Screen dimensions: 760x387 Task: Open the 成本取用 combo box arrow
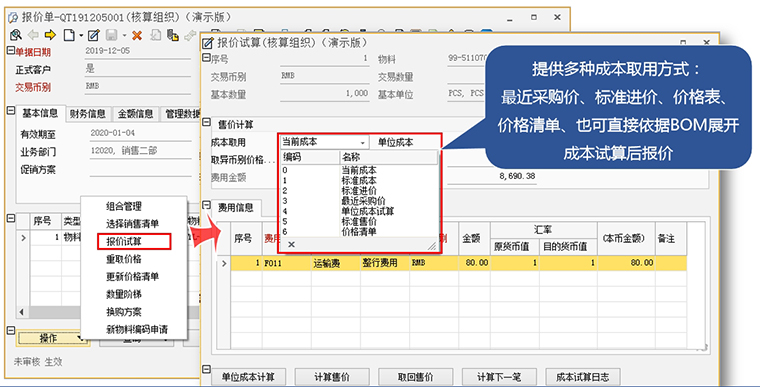pyautogui.click(x=363, y=143)
